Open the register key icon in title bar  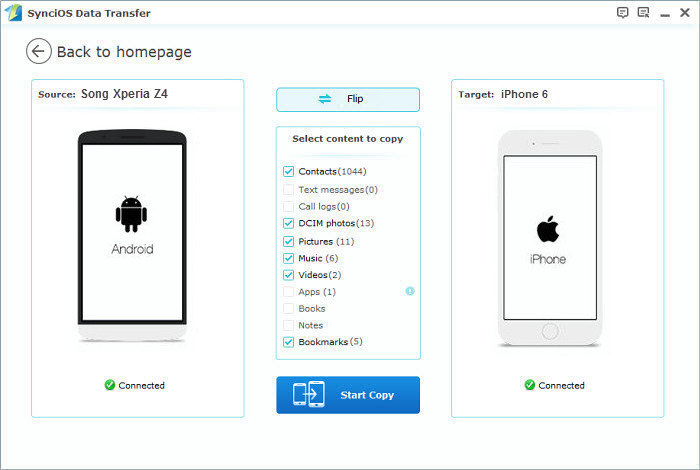[x=643, y=12]
